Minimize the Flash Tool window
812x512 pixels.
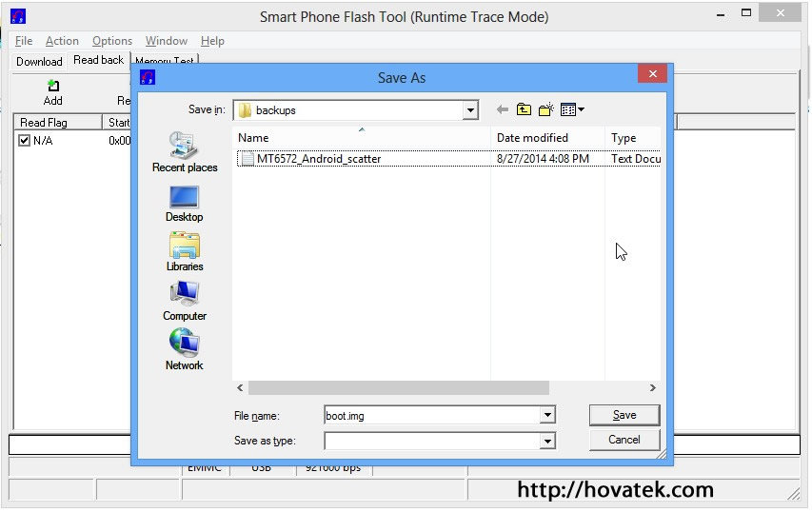click(x=721, y=14)
